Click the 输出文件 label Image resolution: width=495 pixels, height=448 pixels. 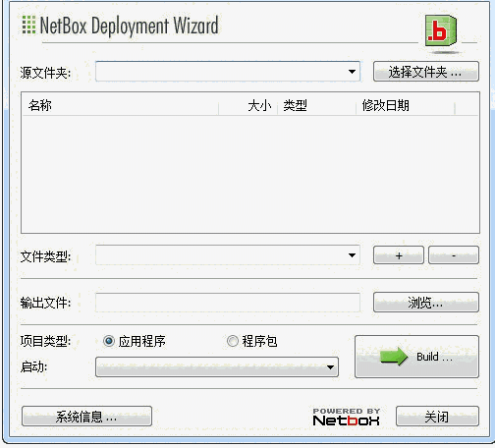click(x=45, y=303)
